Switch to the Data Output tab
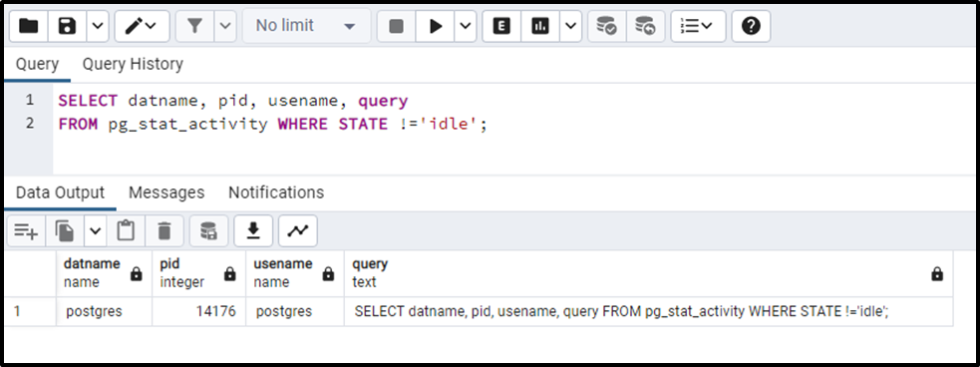The height and width of the screenshot is (367, 980). [x=61, y=192]
